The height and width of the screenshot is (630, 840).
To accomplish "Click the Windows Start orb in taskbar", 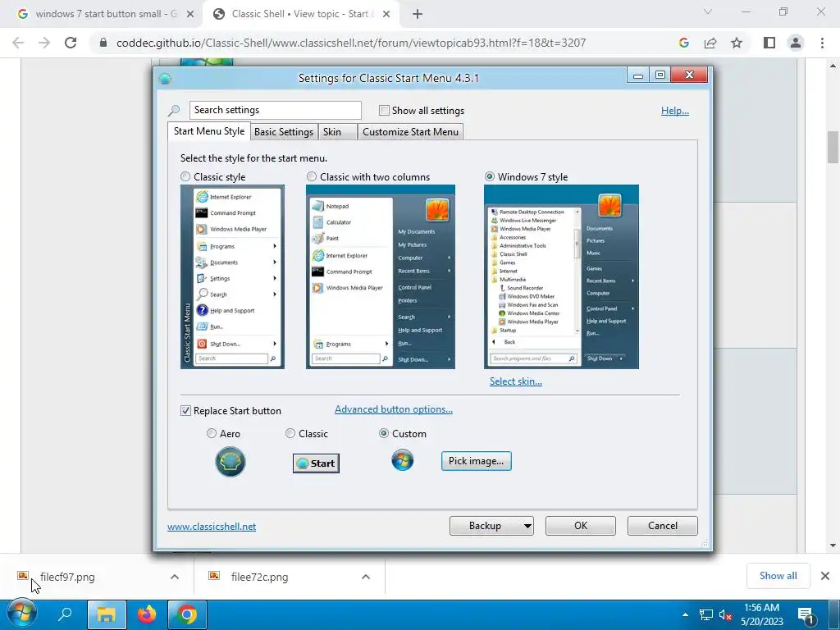I will point(21,614).
